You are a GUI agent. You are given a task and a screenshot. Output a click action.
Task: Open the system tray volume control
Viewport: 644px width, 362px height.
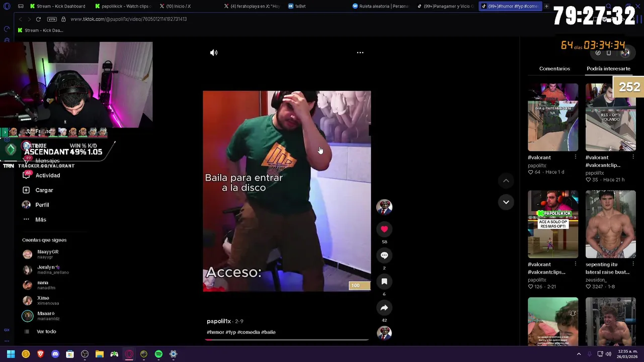pos(608,354)
